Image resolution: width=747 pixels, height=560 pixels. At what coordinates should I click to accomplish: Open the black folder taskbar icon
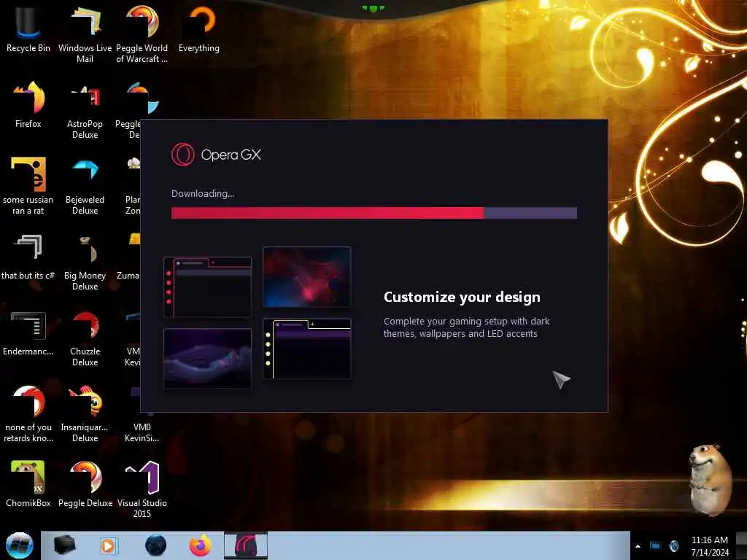(x=64, y=545)
